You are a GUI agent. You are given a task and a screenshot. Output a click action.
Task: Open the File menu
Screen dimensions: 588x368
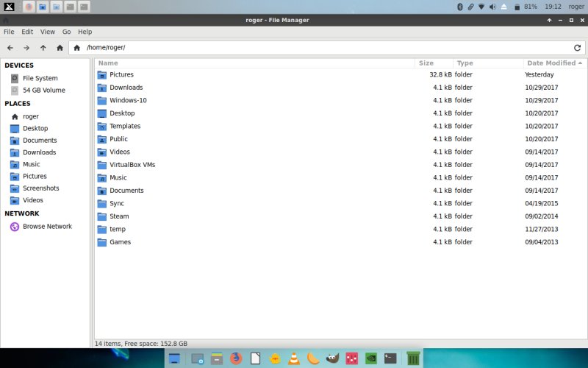coord(9,32)
